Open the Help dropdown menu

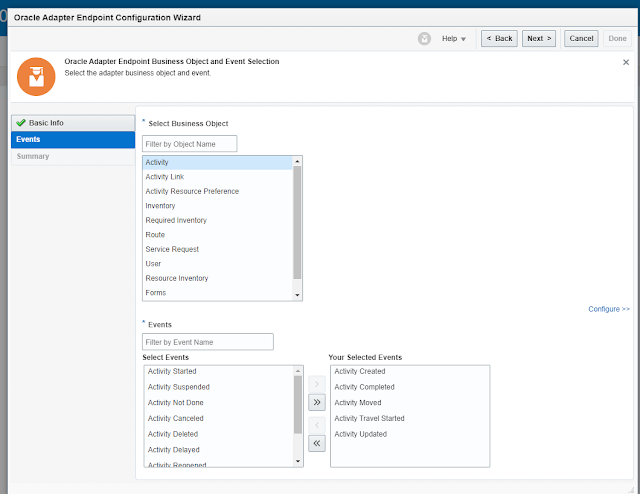click(453, 38)
